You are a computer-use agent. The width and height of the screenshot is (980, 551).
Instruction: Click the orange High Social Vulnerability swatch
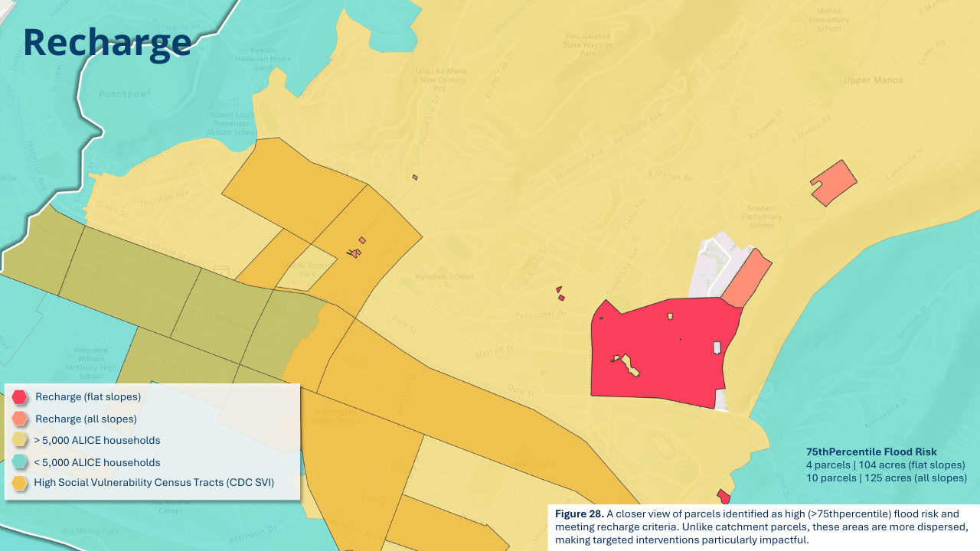coord(20,483)
